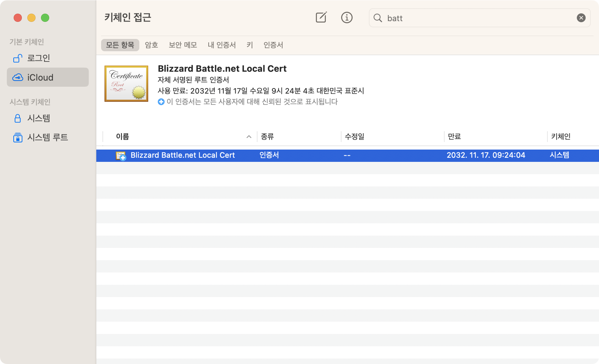
Task: Click the 사용 만료 expiration date line
Action: [x=261, y=91]
